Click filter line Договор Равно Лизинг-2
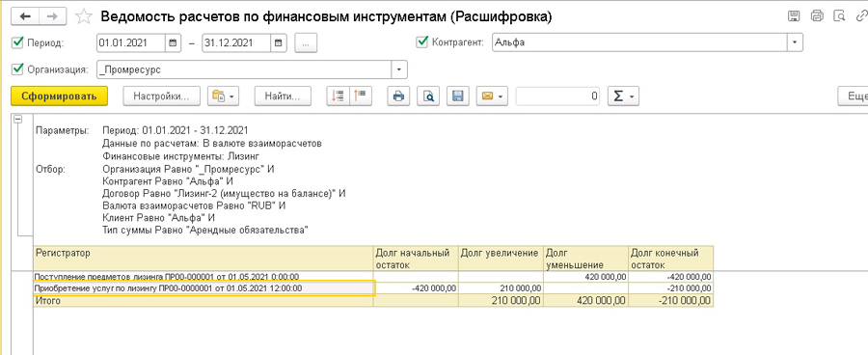This screenshot has width=868, height=355. click(x=224, y=194)
